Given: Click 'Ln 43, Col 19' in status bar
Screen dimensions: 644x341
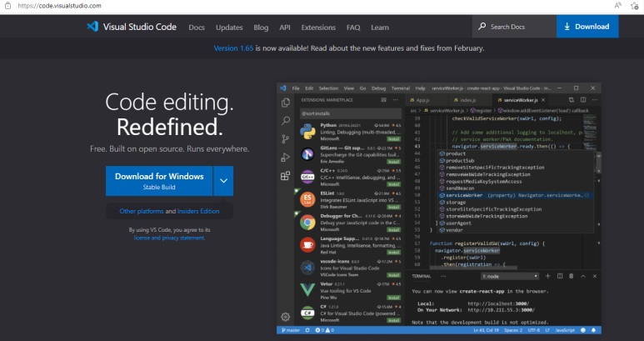Looking at the screenshot, I should click(486, 330).
